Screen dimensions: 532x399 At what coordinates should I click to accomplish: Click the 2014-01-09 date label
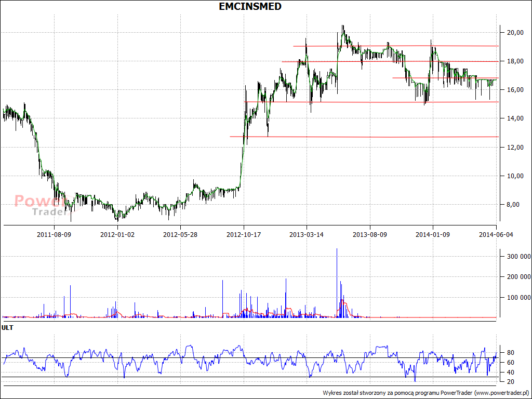pos(433,234)
